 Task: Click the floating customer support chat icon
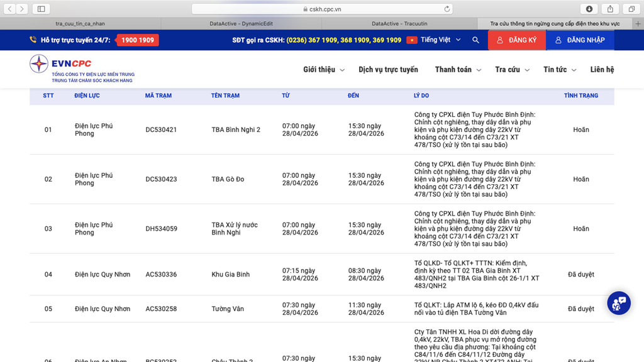click(x=618, y=303)
